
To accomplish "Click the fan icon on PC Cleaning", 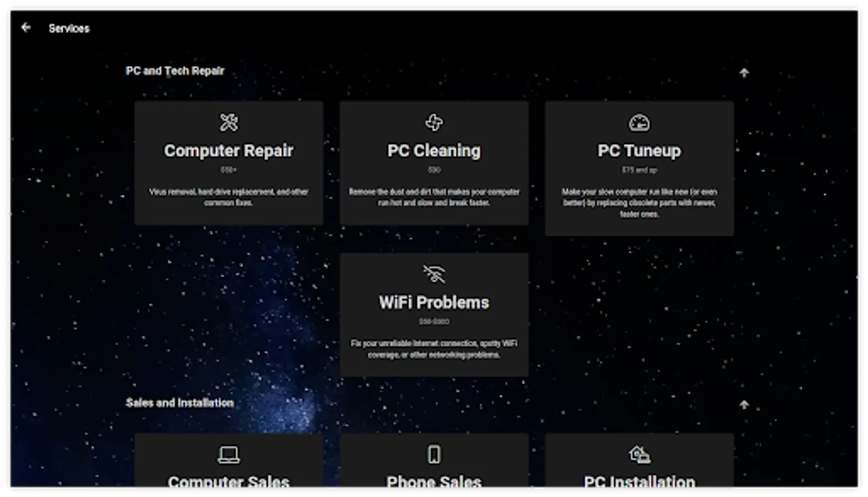I will tap(434, 122).
